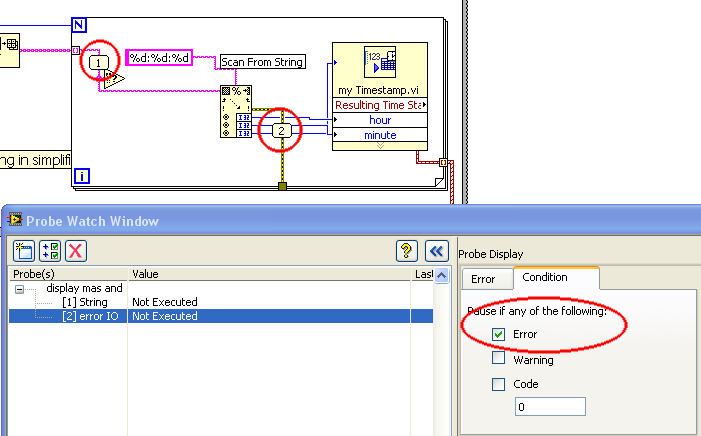Click the Last column header

[x=422, y=274]
